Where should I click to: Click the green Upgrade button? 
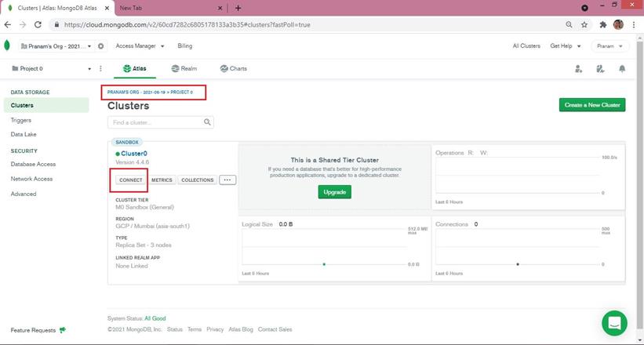click(335, 192)
